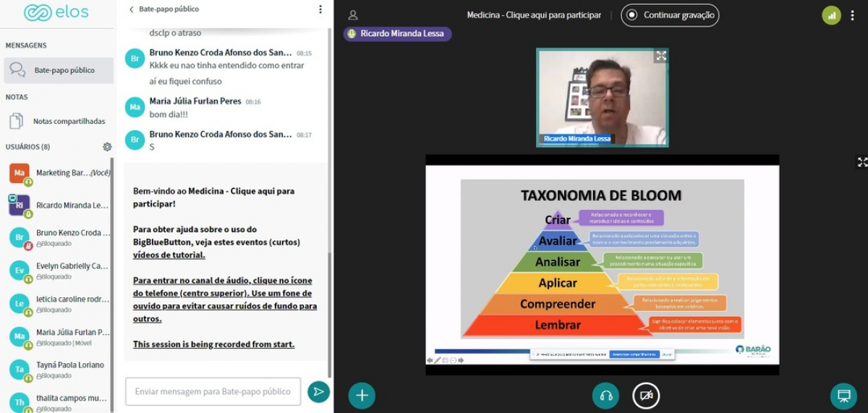Click the Elos logo
Viewport: 868px width, 413px height.
[56, 12]
